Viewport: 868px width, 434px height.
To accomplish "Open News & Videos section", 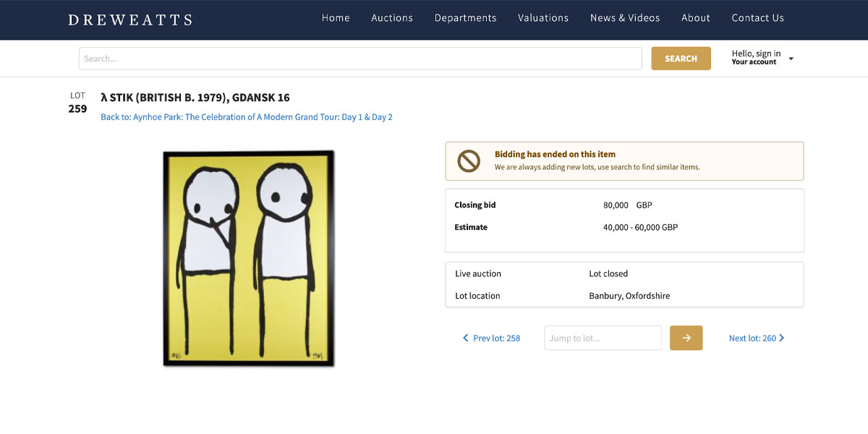I will coord(625,18).
